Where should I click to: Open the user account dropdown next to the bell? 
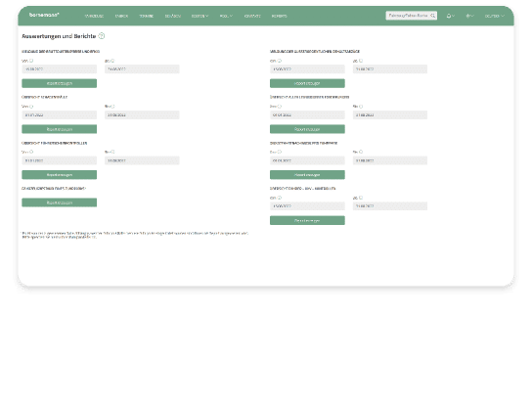(469, 16)
